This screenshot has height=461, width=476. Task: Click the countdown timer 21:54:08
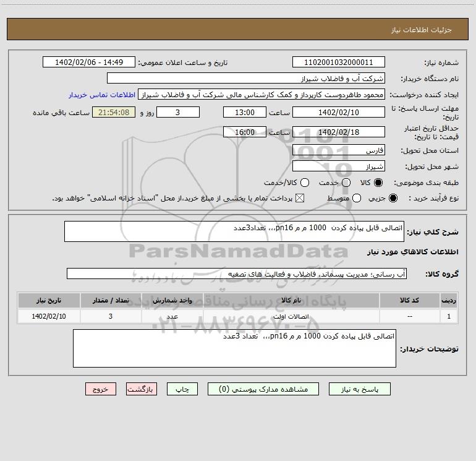[114, 113]
